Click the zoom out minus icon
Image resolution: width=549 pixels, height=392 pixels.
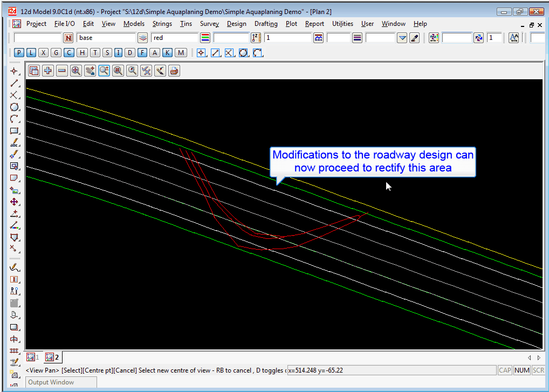(62, 71)
